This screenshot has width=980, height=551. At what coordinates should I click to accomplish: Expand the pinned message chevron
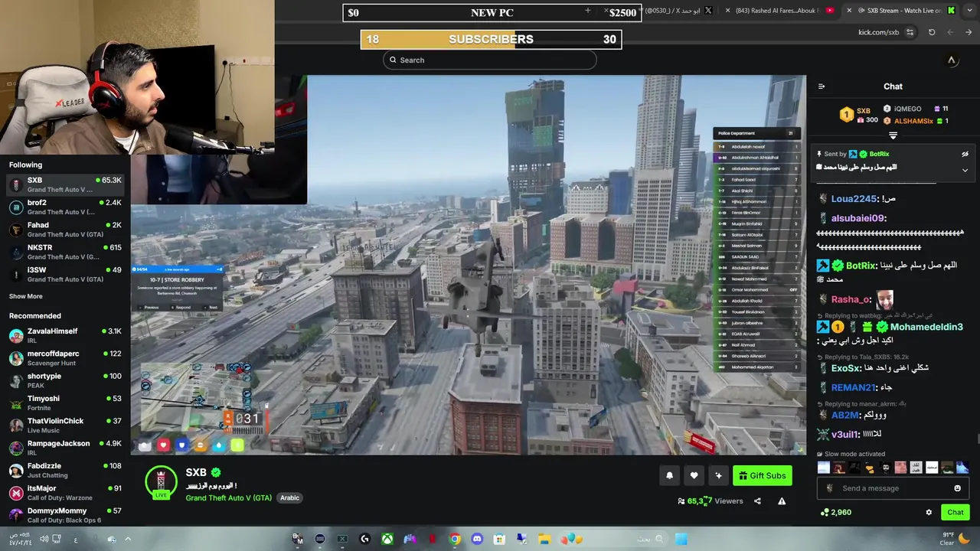coord(965,170)
